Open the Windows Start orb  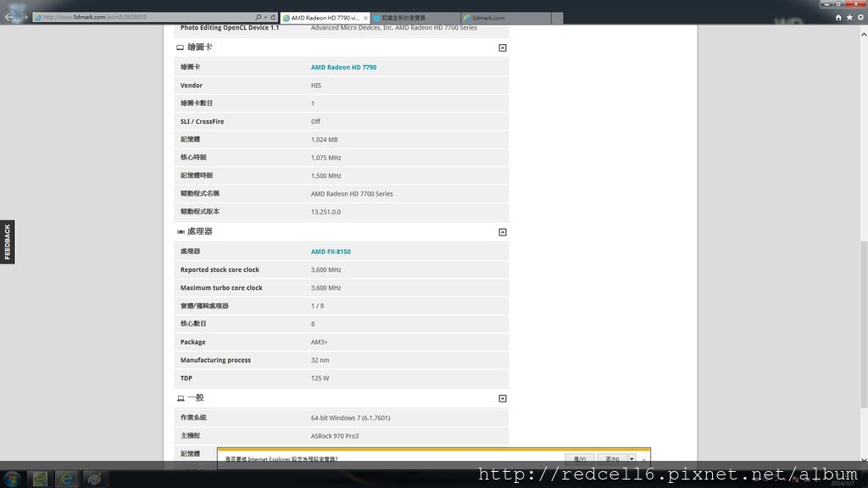(12, 479)
